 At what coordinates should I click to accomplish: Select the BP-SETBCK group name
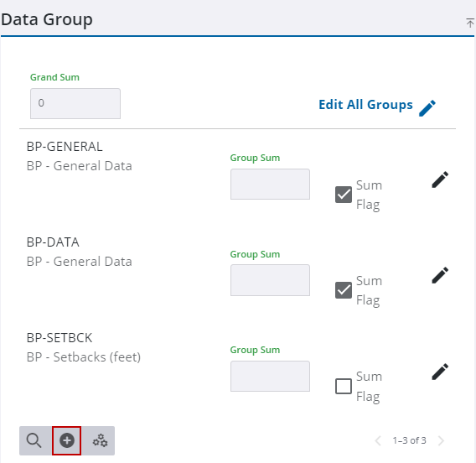click(x=59, y=338)
